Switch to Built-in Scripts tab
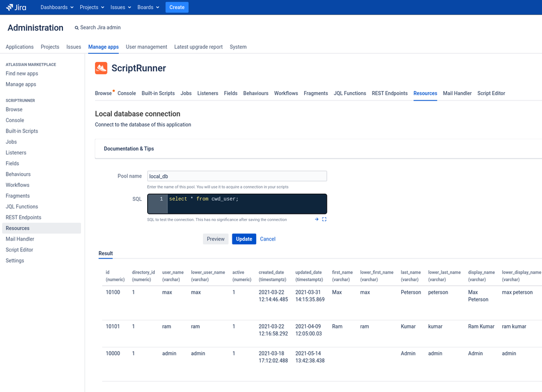Viewport: 542px width, 392px height. point(158,93)
